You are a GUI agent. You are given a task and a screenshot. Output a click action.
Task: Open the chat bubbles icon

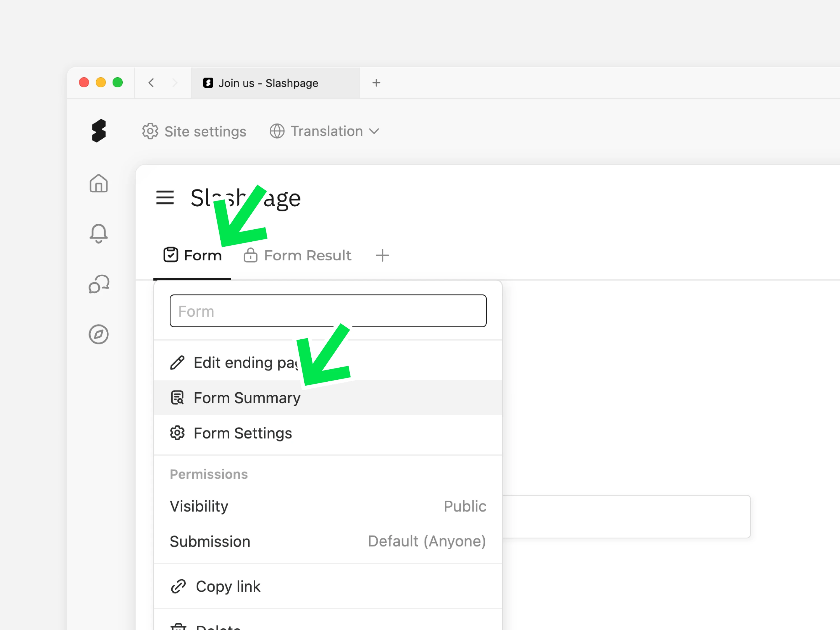99,284
